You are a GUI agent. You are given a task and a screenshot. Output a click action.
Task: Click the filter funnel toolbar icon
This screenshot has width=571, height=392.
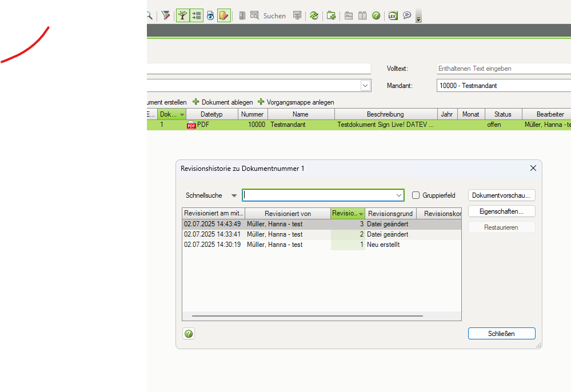pyautogui.click(x=165, y=15)
